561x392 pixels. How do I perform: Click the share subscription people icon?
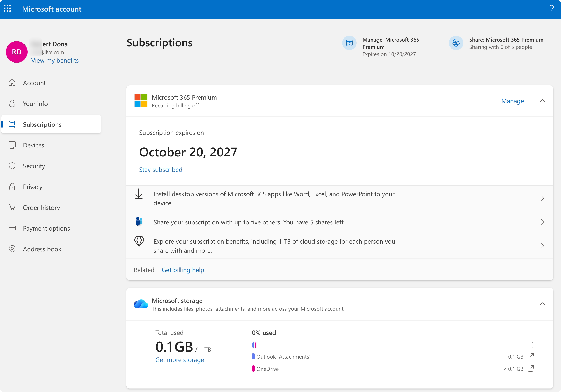[x=139, y=222]
